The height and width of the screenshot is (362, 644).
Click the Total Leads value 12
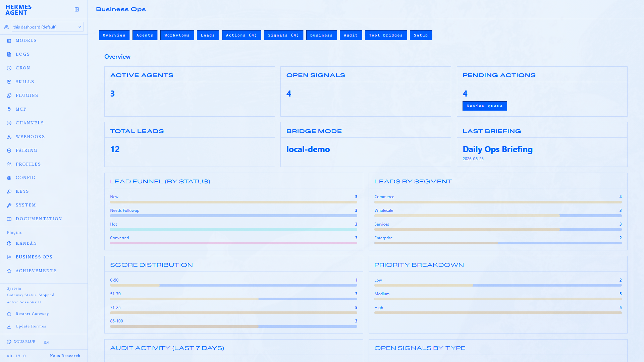point(115,149)
